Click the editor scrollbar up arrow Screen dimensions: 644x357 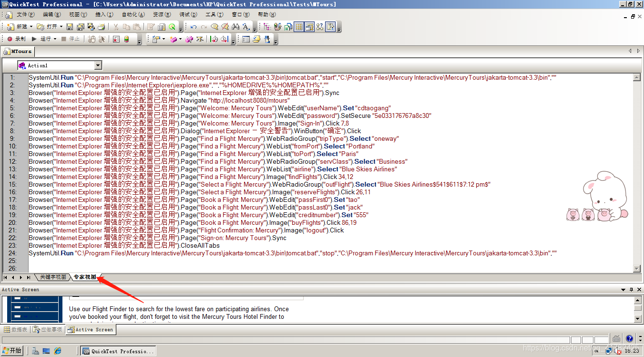[636, 77]
